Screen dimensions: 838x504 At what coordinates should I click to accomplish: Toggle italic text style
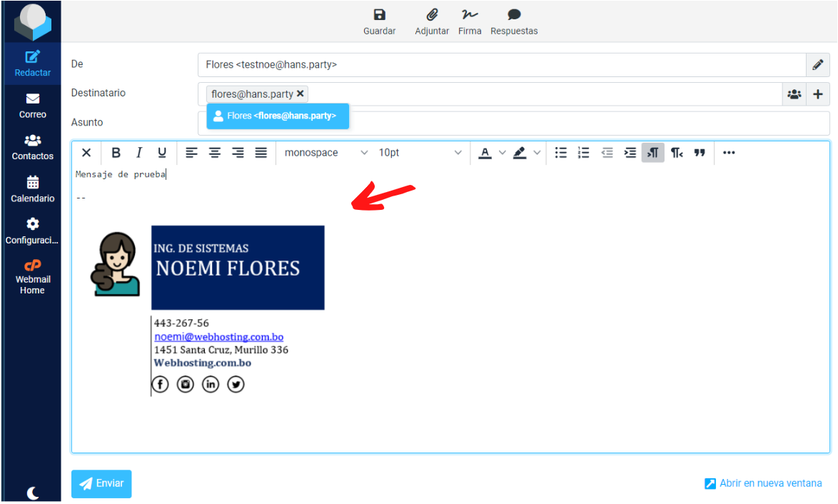point(139,153)
